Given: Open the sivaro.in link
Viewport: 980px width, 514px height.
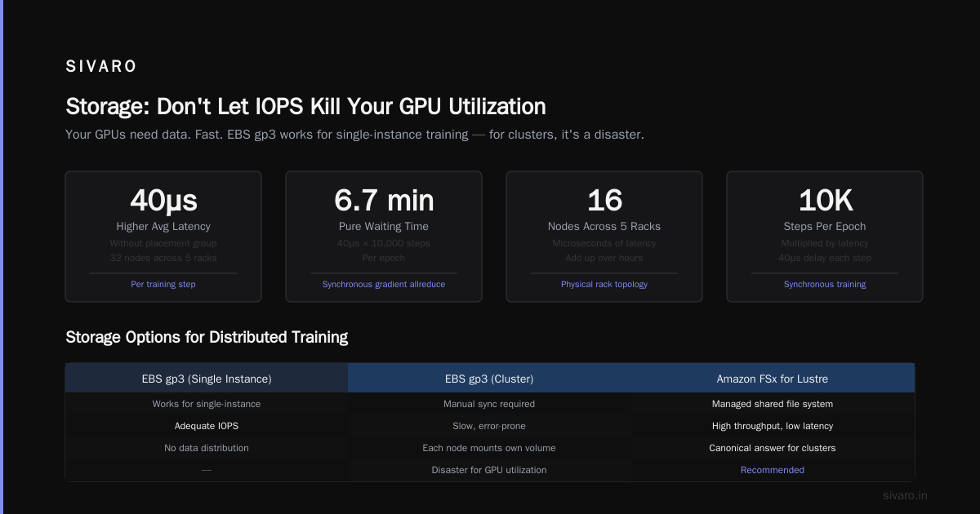Looking at the screenshot, I should coord(906,495).
